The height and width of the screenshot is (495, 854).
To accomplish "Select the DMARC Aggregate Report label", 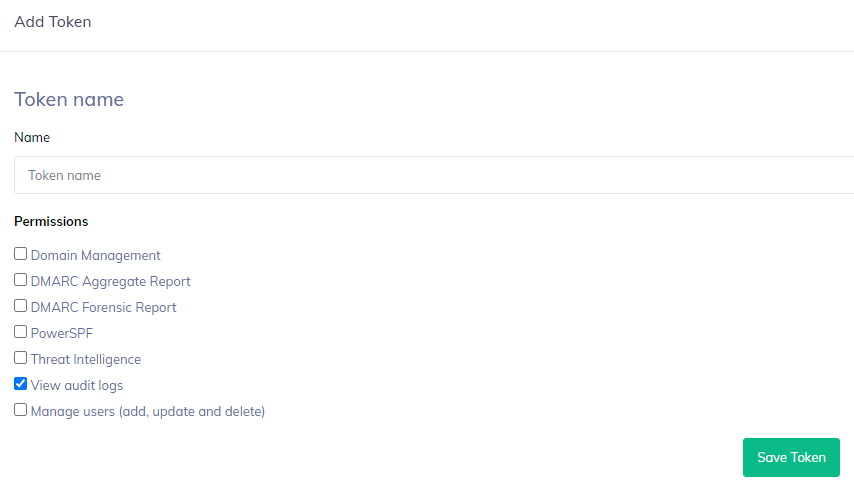I will (x=111, y=282).
